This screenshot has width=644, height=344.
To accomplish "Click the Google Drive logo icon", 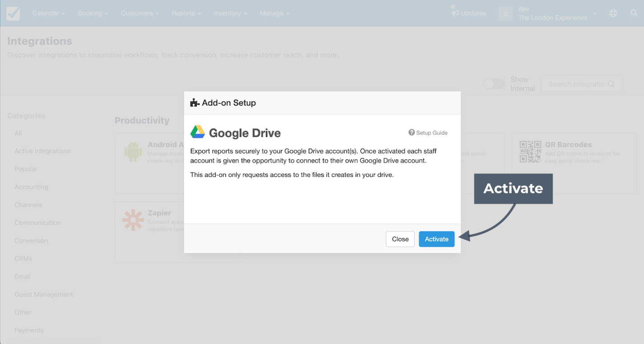I will pos(198,132).
